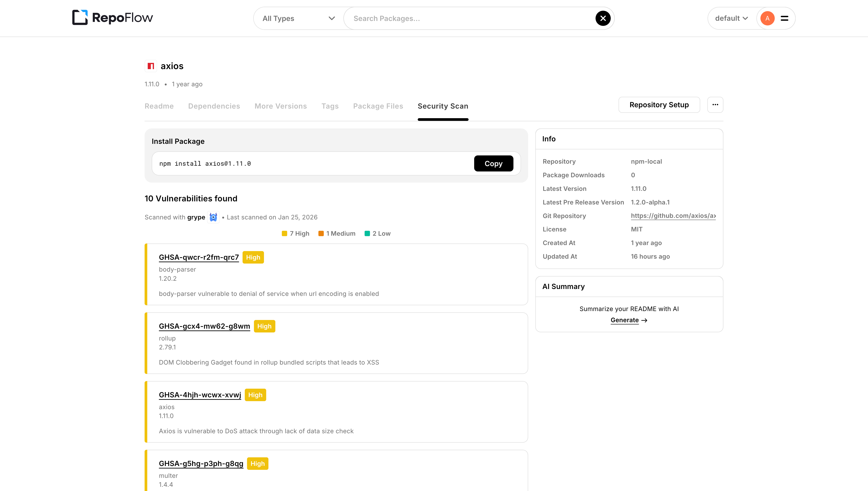Click the AI Summary panel header
Image resolution: width=868 pixels, height=491 pixels.
[629, 287]
